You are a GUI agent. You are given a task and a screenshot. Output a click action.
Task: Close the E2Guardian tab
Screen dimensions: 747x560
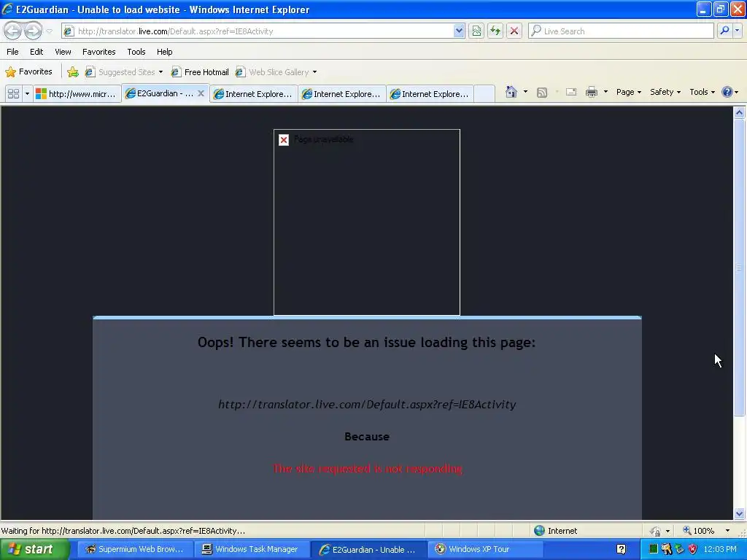201,93
